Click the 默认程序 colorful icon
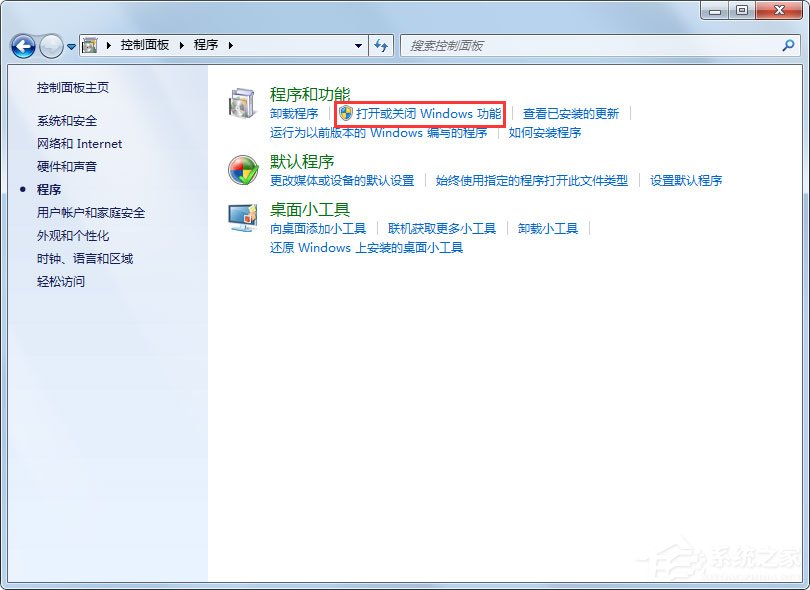The height and width of the screenshot is (590, 810). point(241,171)
